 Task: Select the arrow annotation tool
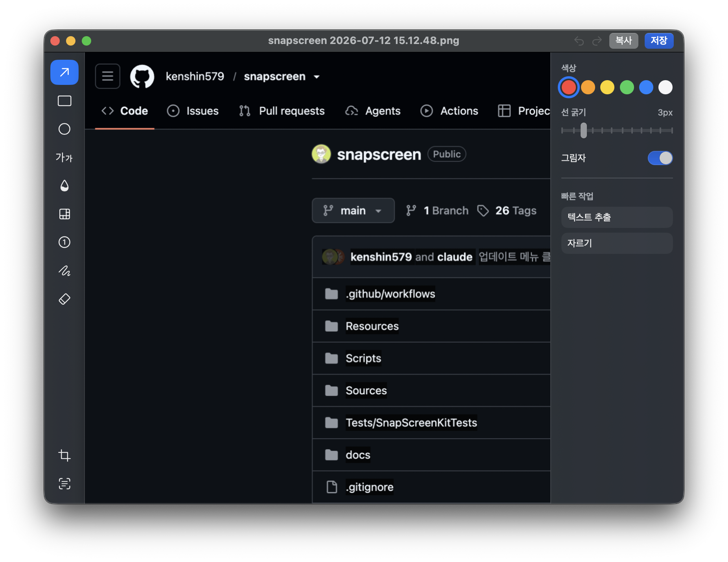point(64,72)
